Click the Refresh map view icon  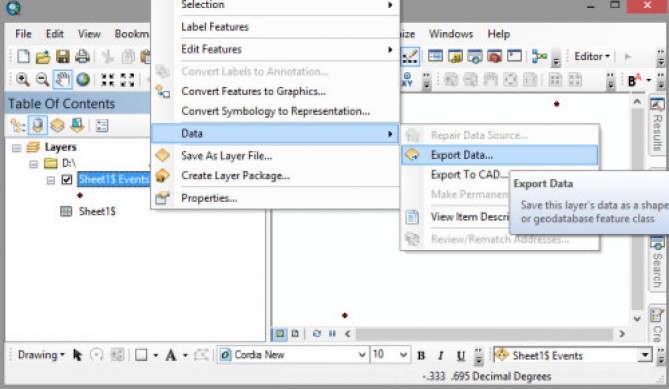pyautogui.click(x=317, y=333)
